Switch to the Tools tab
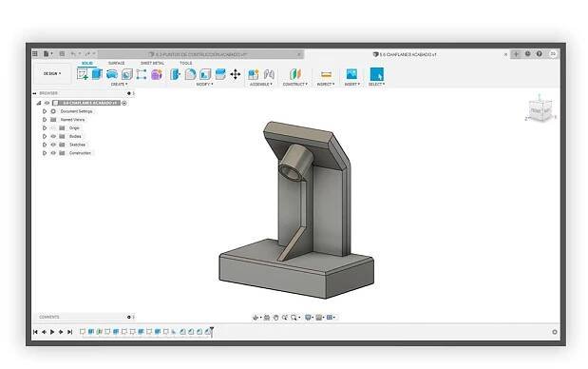This screenshot has width=588, height=369. pyautogui.click(x=186, y=63)
